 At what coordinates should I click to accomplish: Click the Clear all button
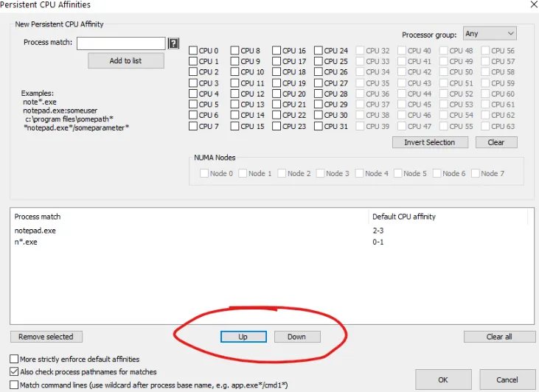click(499, 337)
